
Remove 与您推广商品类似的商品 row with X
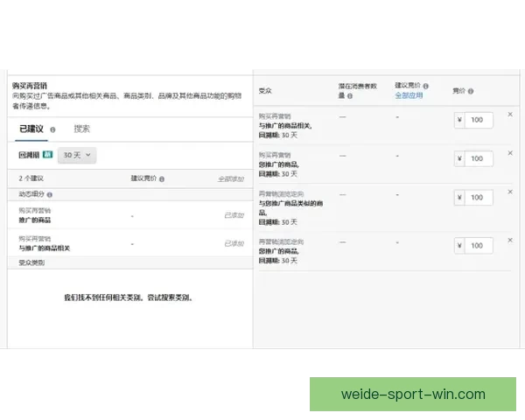(x=510, y=192)
